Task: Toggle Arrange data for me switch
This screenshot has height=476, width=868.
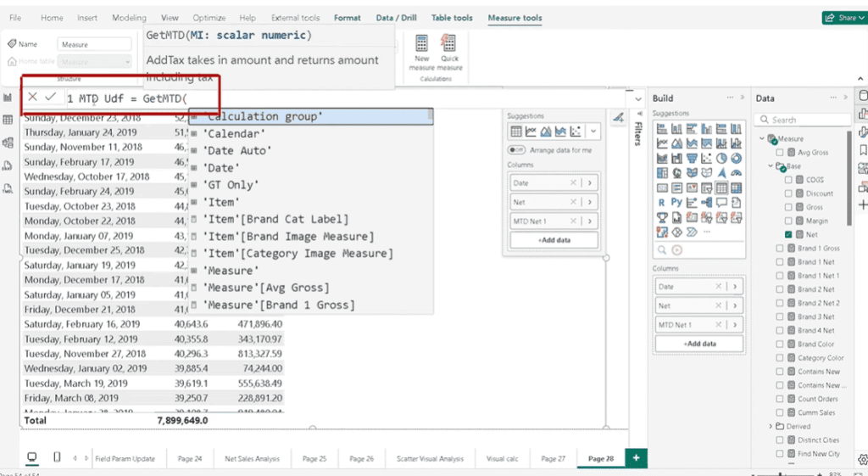Action: pyautogui.click(x=516, y=150)
